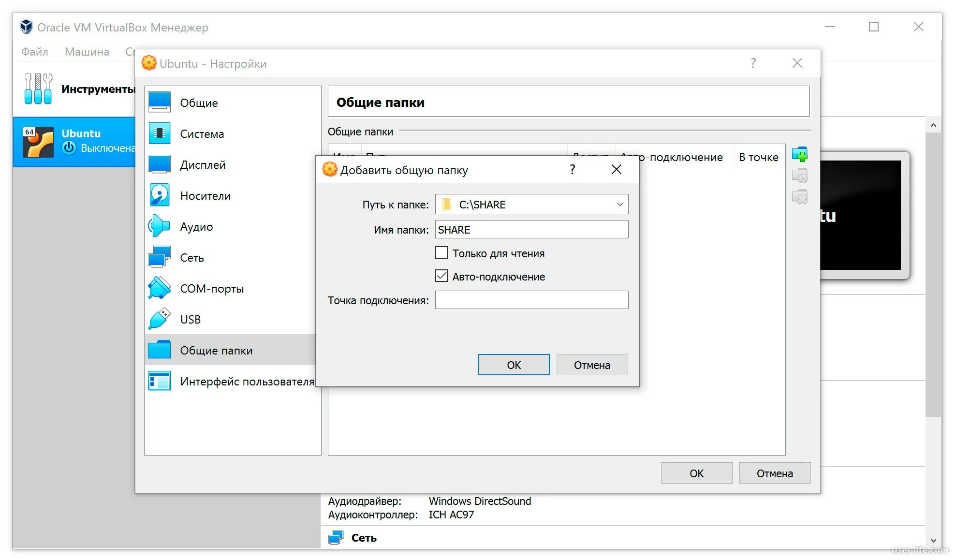Select the Сеть network settings icon
This screenshot has height=560, width=956.
pyautogui.click(x=159, y=257)
